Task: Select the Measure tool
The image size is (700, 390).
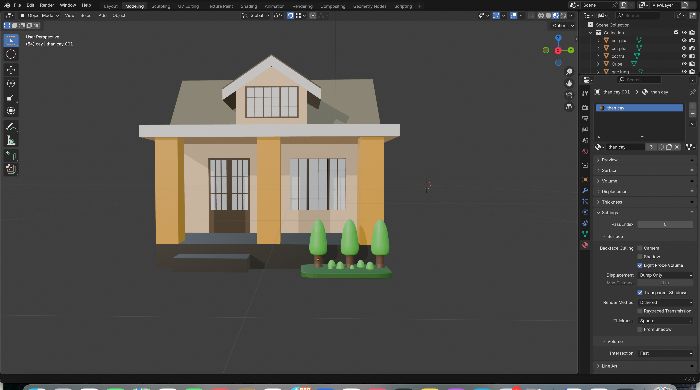Action: (11, 140)
